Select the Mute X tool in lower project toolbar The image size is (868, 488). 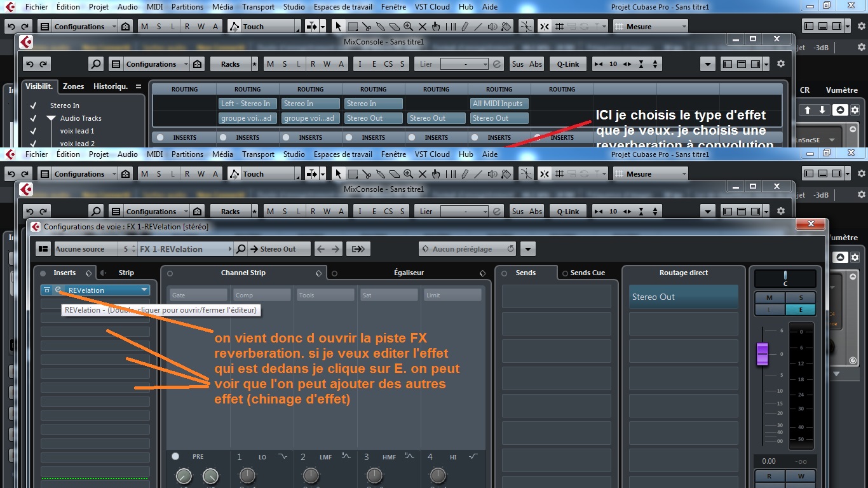(x=422, y=174)
